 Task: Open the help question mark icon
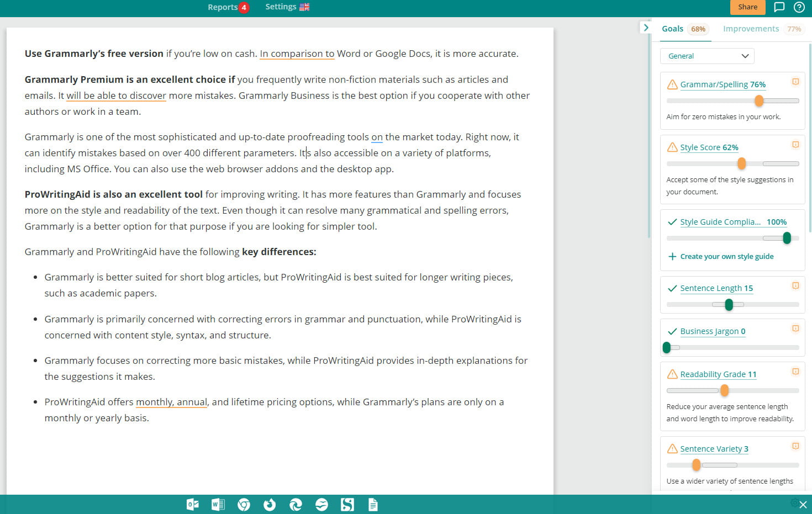point(799,7)
